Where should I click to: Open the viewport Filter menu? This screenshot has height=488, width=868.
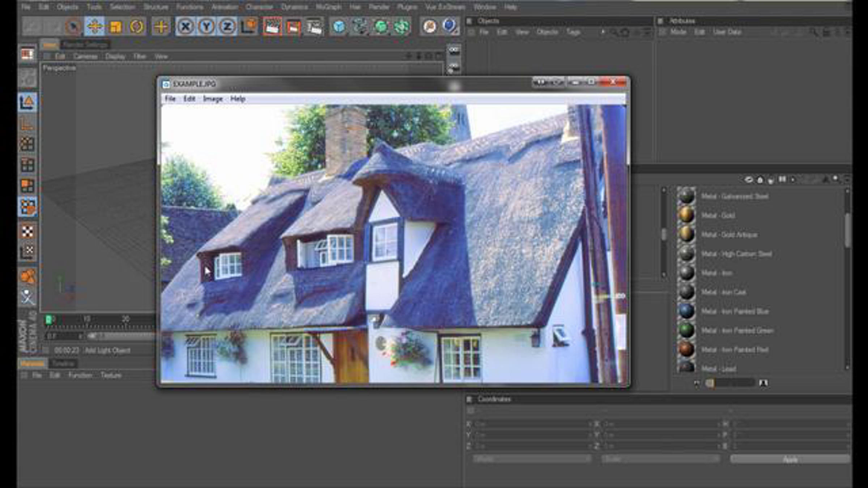coord(140,56)
